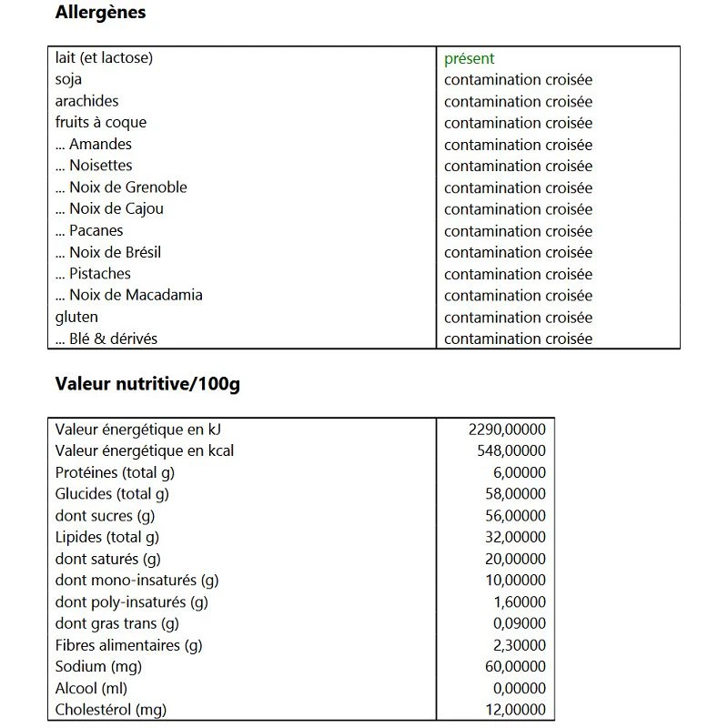Click the 'arachides' allergen label
This screenshot has width=728, height=728.
[86, 101]
